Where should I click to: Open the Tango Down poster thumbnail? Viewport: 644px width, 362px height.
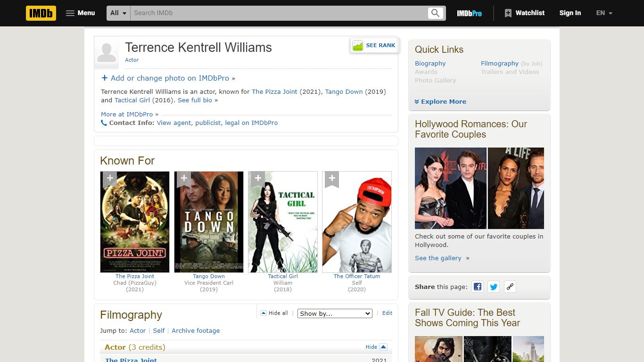coord(209,222)
